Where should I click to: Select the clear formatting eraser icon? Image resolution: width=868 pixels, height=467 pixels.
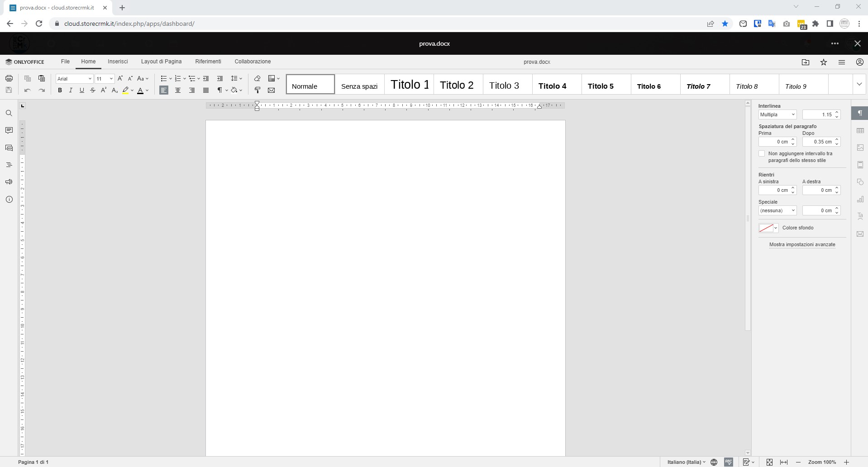tap(258, 78)
